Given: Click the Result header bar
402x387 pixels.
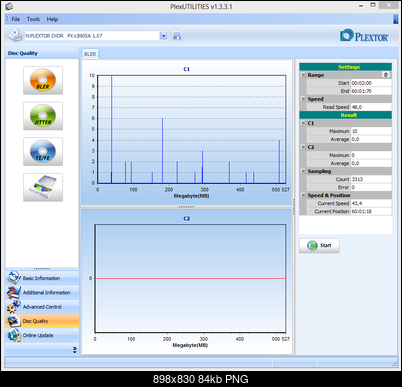Looking at the screenshot, I should pyautogui.click(x=345, y=115).
